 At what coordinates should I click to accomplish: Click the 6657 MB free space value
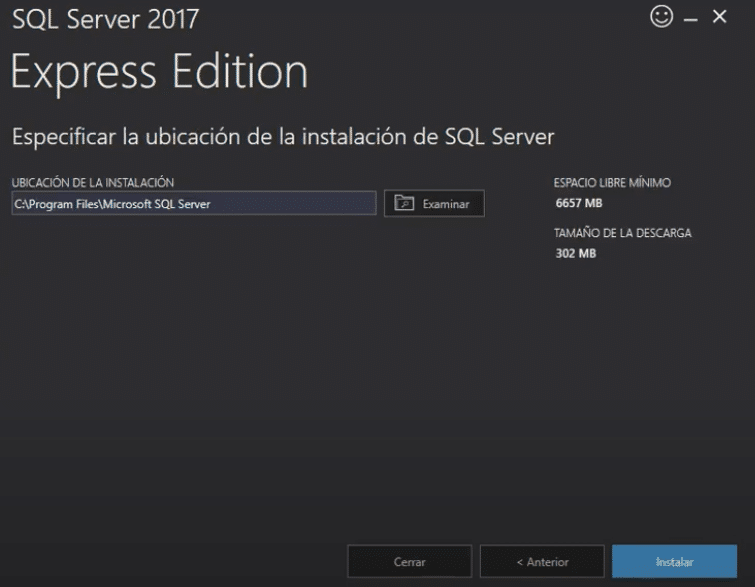tap(579, 203)
